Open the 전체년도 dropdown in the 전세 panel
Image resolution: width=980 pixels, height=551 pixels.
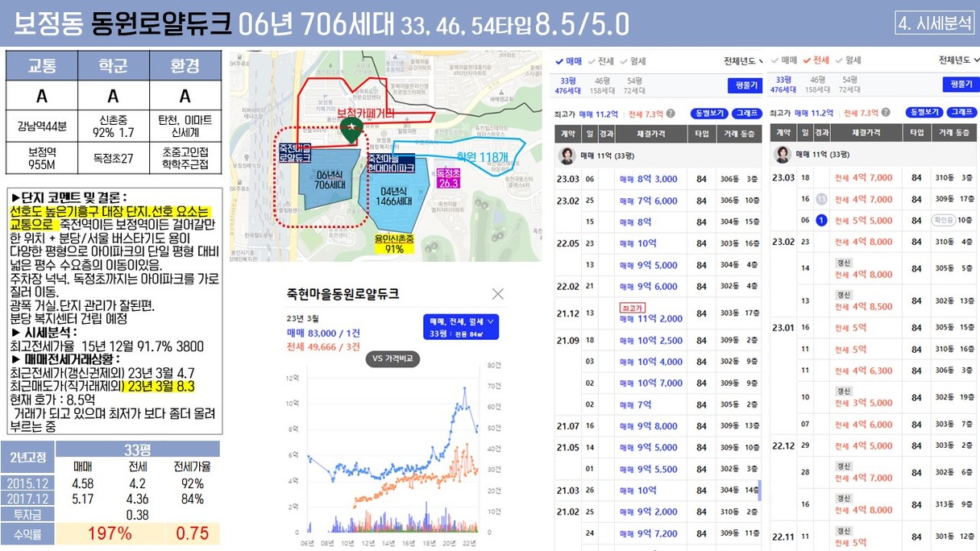pyautogui.click(x=957, y=60)
